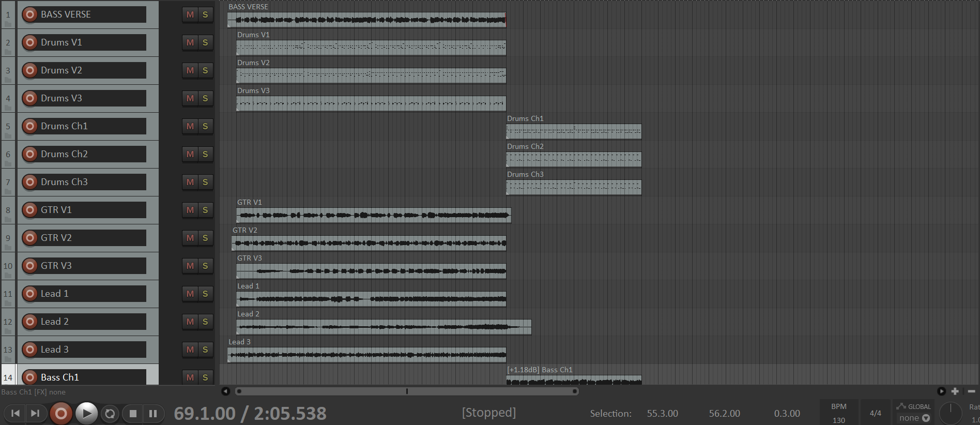Mute the BASS VERSE track
The height and width of the screenshot is (425, 980).
tap(190, 14)
